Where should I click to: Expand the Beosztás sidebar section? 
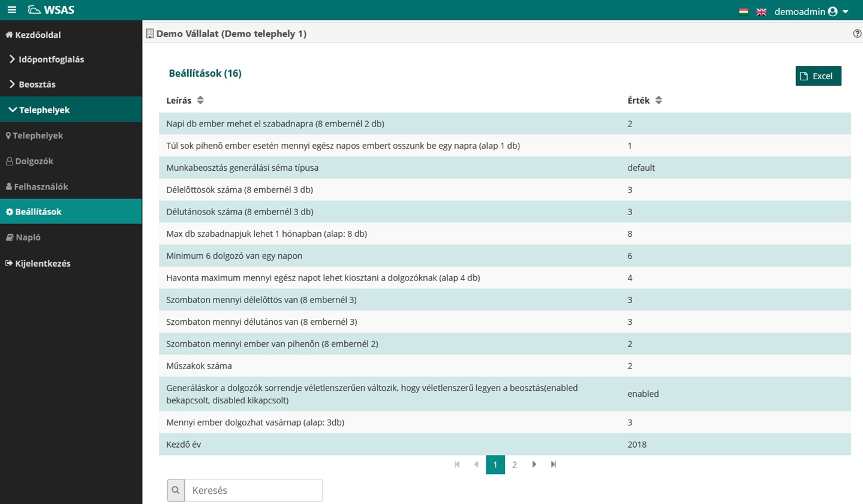coord(37,84)
